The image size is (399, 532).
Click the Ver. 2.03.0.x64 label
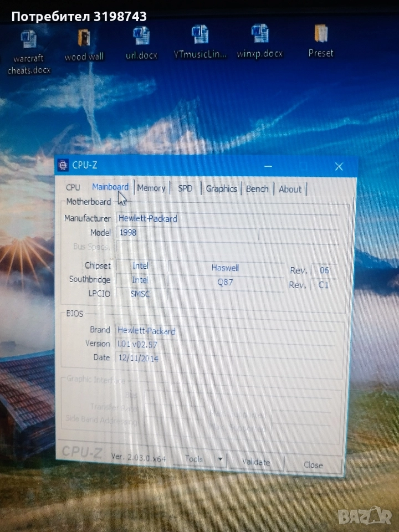(139, 457)
